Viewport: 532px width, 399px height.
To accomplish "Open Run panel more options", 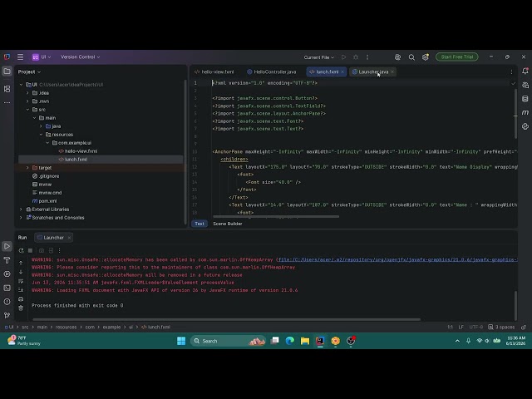I will coord(59,250).
